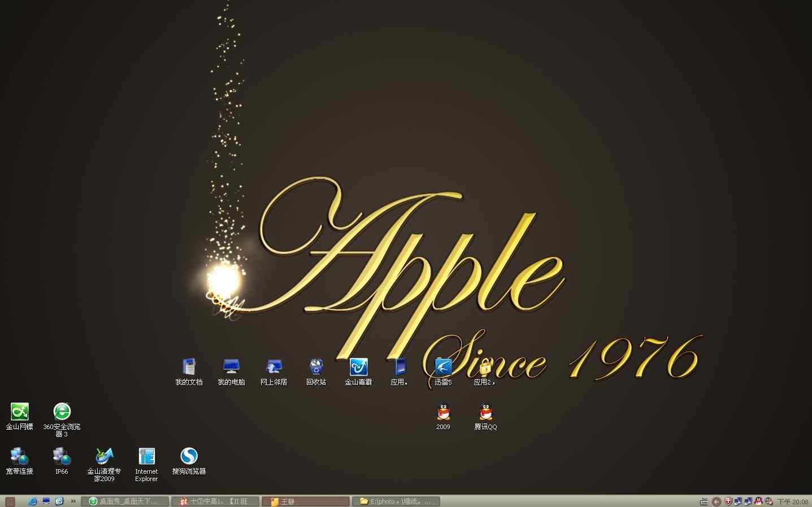This screenshot has width=812, height=507.
Task: Open the IP66 connection icon
Action: [x=62, y=461]
